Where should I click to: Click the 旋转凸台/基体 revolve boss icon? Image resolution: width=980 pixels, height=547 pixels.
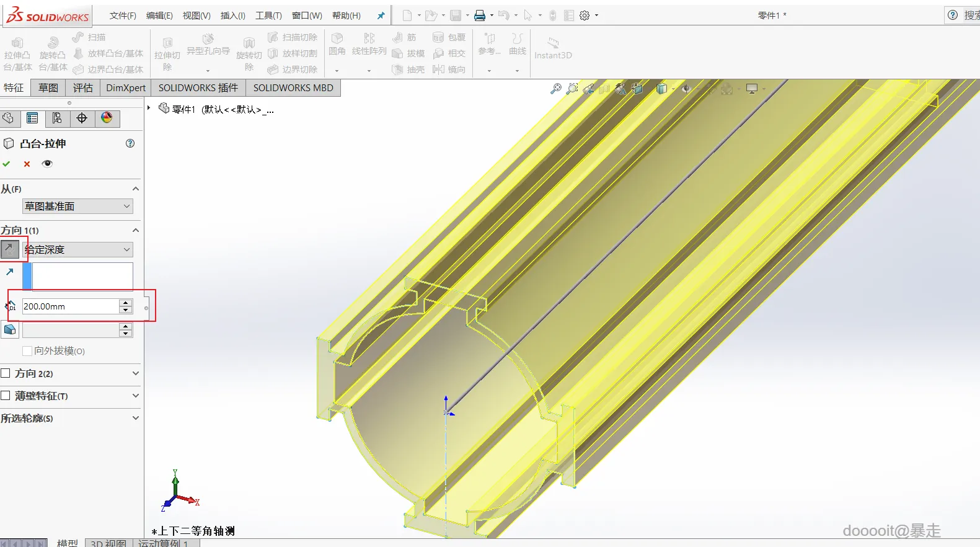coord(53,53)
